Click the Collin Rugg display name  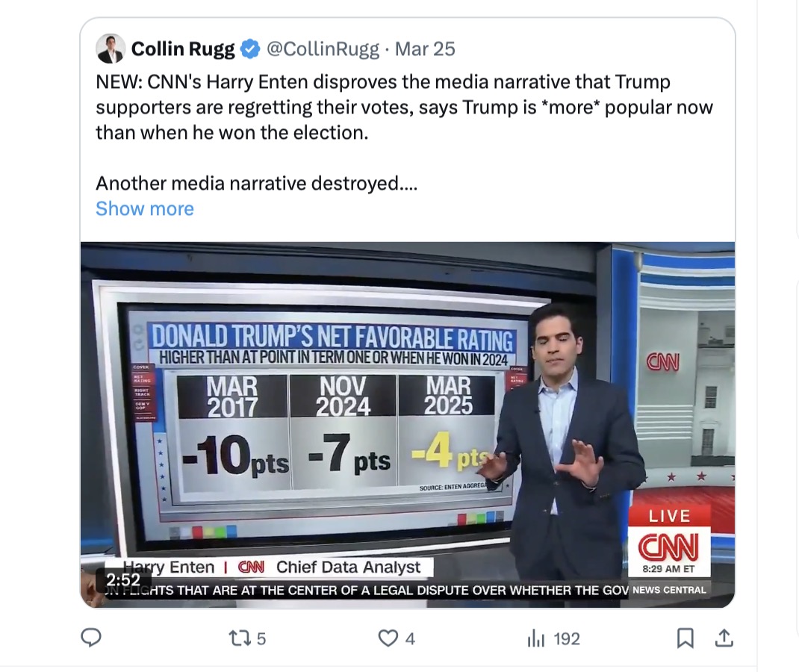pos(183,49)
